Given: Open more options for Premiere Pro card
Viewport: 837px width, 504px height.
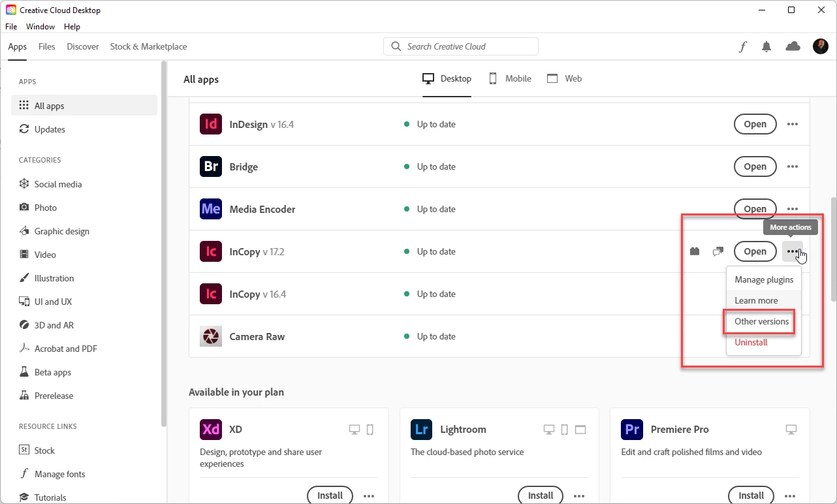Looking at the screenshot, I should [790, 496].
